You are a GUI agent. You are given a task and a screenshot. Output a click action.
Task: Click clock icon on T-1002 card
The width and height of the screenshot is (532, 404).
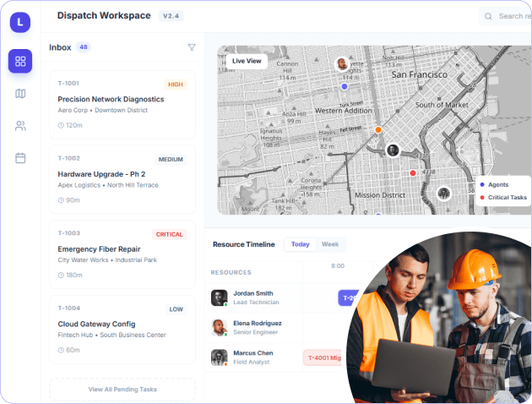pyautogui.click(x=61, y=200)
